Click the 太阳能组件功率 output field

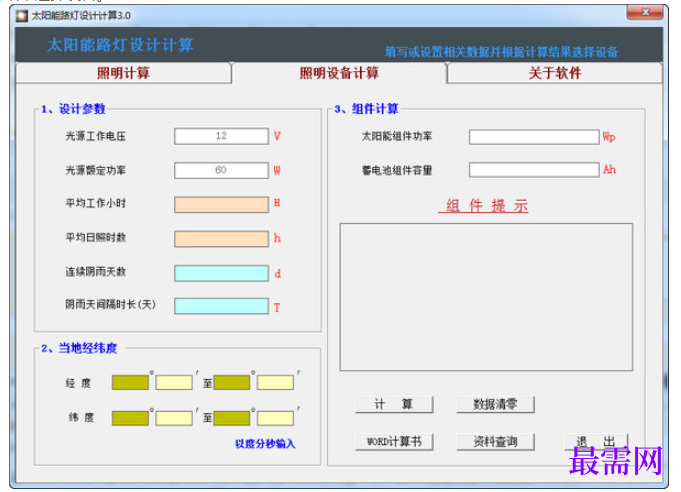point(534,137)
